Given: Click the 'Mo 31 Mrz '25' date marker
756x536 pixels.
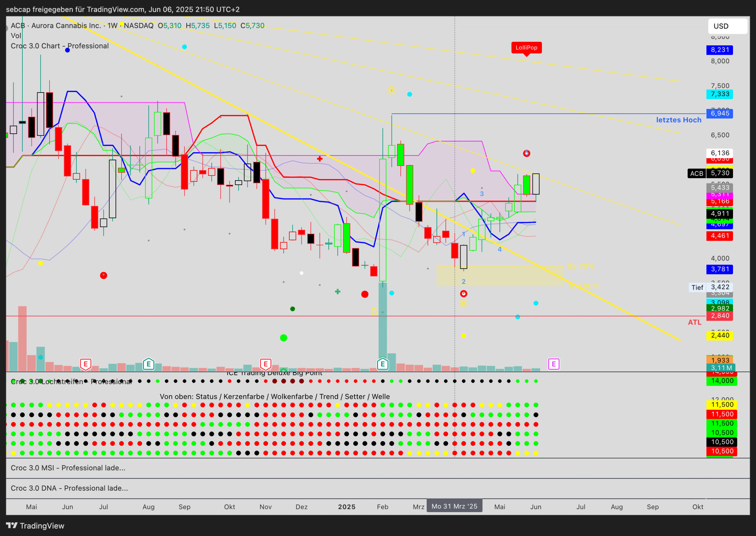Looking at the screenshot, I should (454, 506).
